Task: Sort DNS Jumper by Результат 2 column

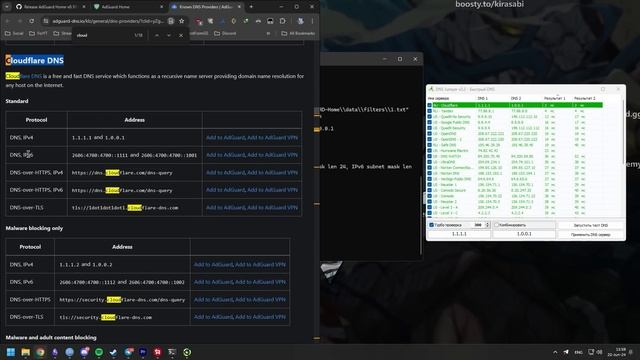Action: coord(585,98)
